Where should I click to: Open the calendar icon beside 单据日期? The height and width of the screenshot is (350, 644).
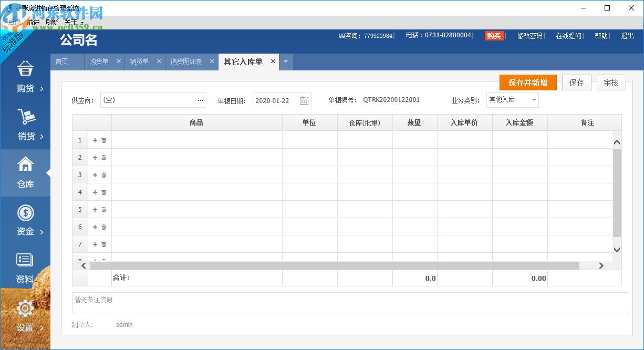[x=304, y=100]
